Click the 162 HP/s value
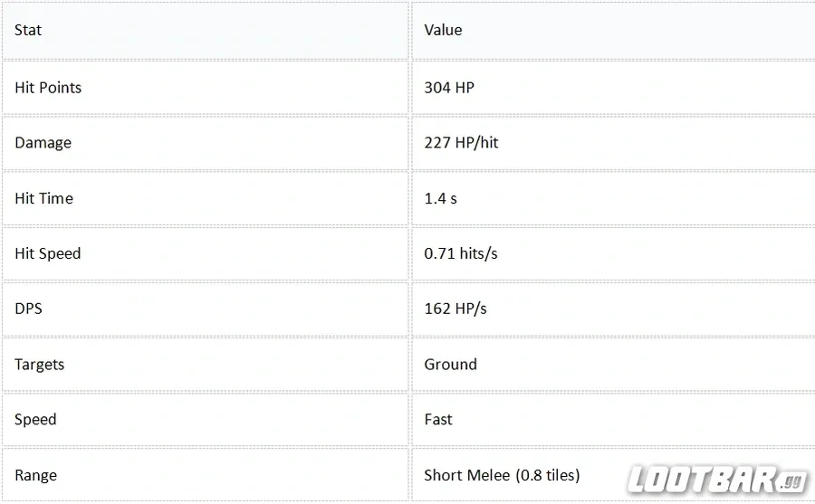This screenshot has width=815, height=504. tap(455, 309)
